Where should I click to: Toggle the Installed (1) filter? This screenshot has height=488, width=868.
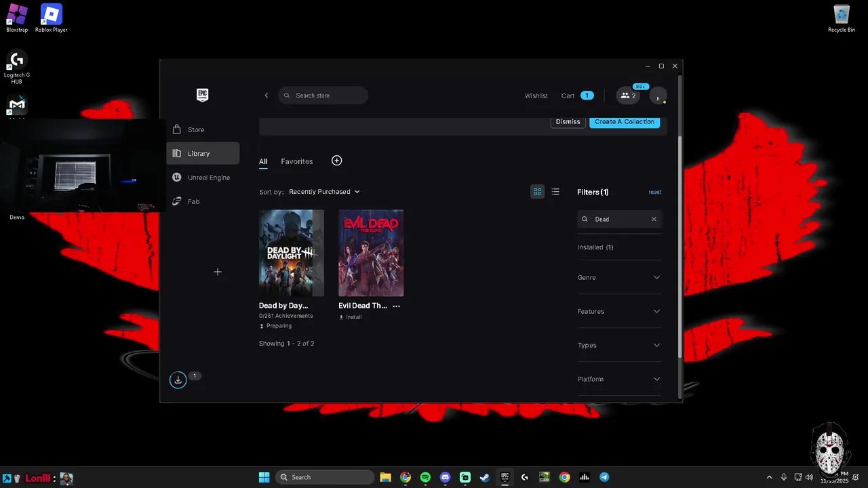(x=595, y=247)
